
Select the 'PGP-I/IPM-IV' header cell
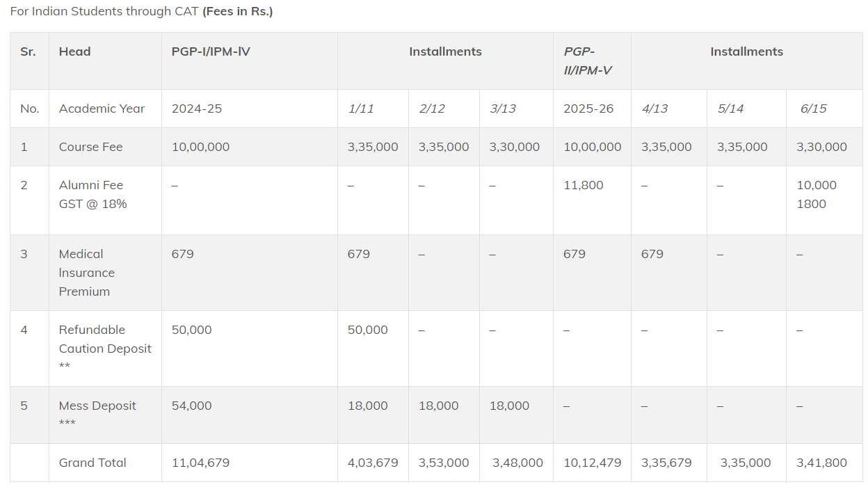pos(211,51)
